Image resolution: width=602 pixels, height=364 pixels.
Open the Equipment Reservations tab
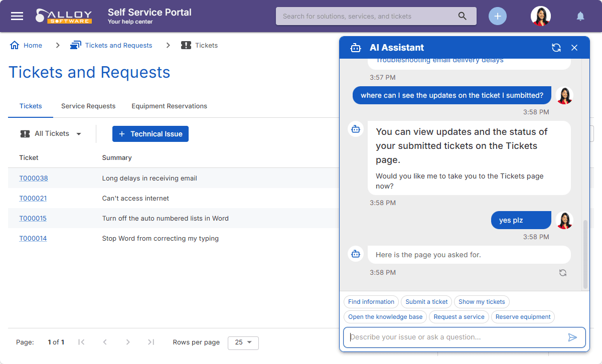click(x=169, y=106)
